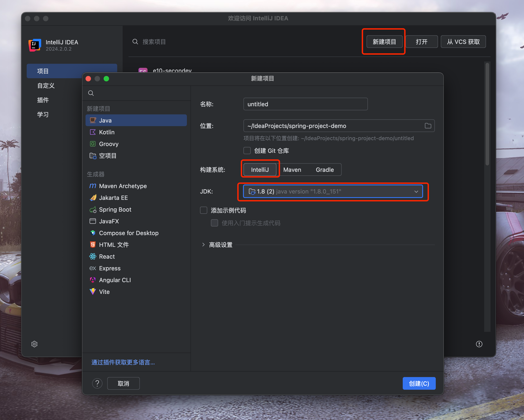The width and height of the screenshot is (524, 420).
Task: Follow the 通过插件获取更多语言 link
Action: [123, 362]
